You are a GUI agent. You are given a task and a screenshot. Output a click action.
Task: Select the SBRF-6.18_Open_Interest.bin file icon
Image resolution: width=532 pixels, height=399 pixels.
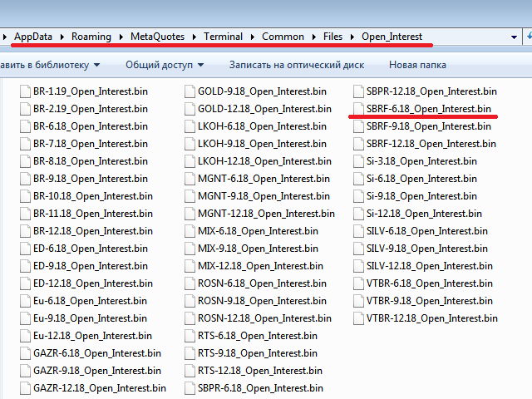pos(358,109)
